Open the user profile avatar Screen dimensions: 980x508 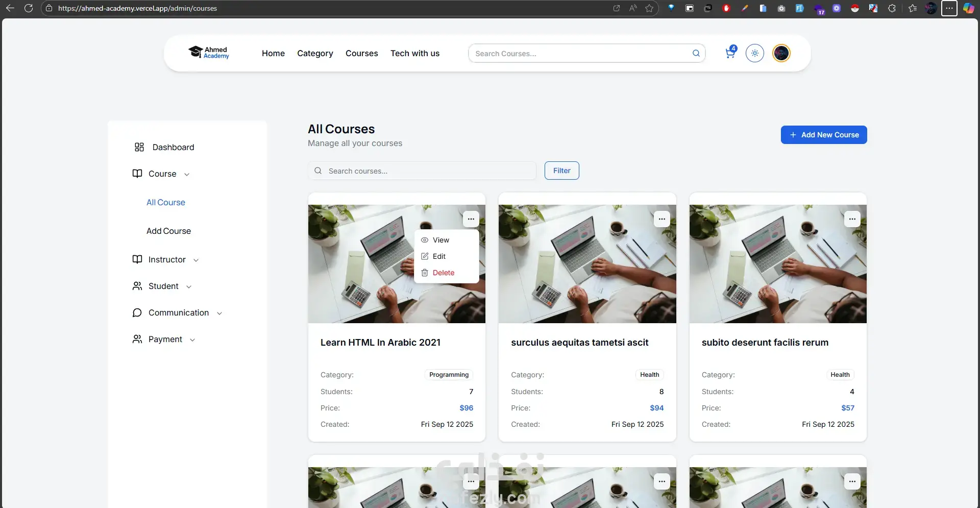pyautogui.click(x=781, y=53)
